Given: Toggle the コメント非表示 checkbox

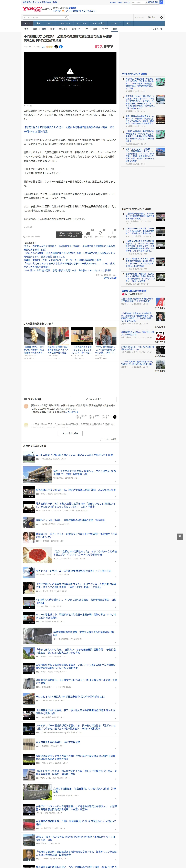Looking at the screenshot, I should (x=102, y=439).
